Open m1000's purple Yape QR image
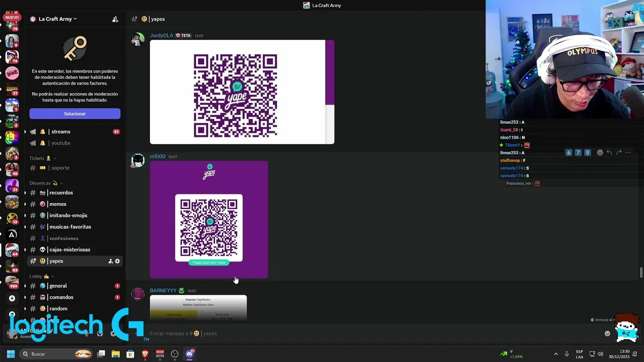644x362 pixels. [x=209, y=219]
